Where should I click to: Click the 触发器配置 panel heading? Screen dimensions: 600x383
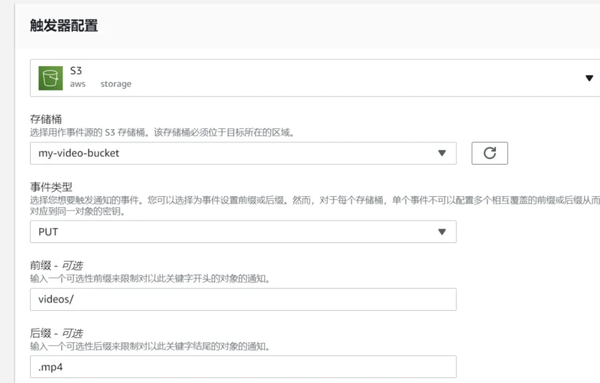(x=64, y=26)
